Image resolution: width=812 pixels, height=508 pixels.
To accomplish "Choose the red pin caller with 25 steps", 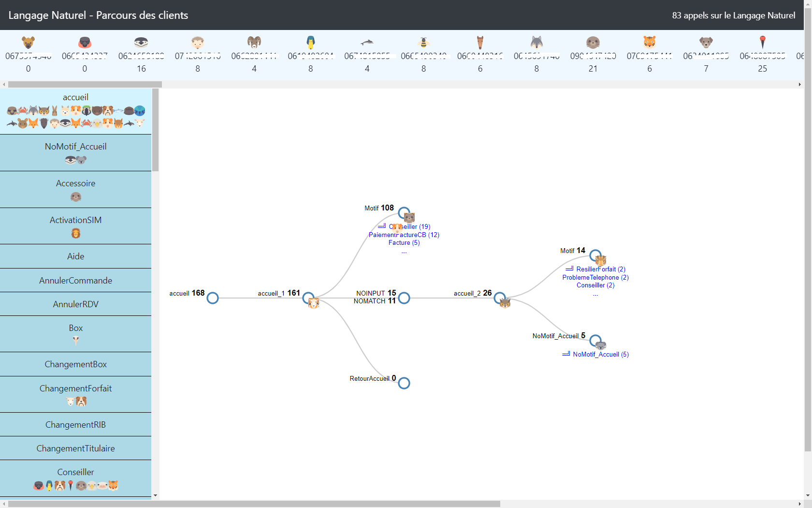I will [763, 42].
